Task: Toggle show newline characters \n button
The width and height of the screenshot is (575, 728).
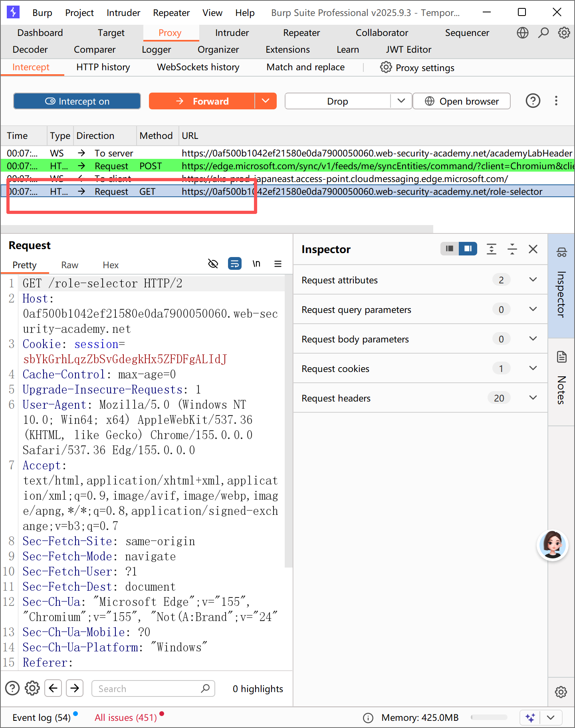Action: (x=256, y=264)
